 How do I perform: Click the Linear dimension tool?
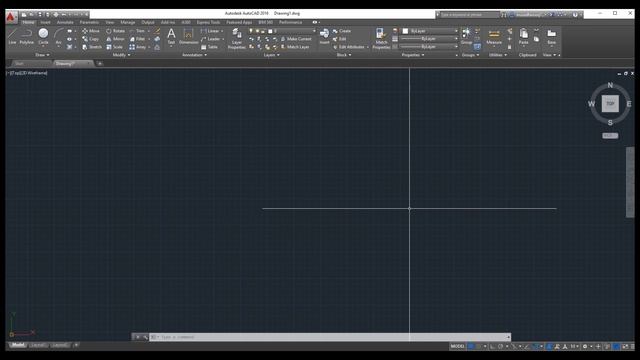[x=211, y=31]
